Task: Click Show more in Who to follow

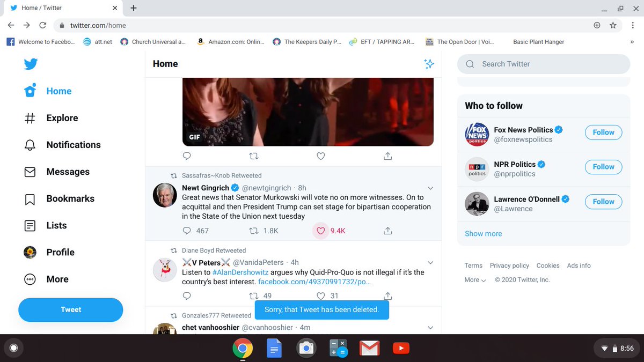Action: (484, 234)
